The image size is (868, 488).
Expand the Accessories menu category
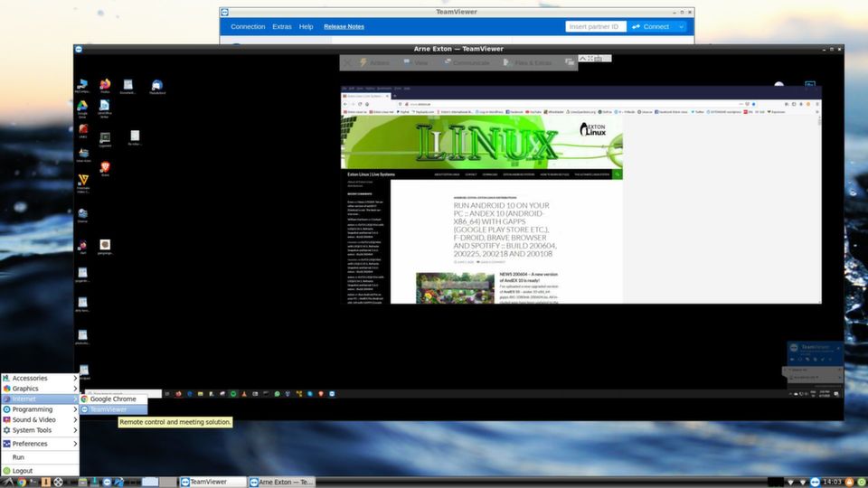(30, 378)
